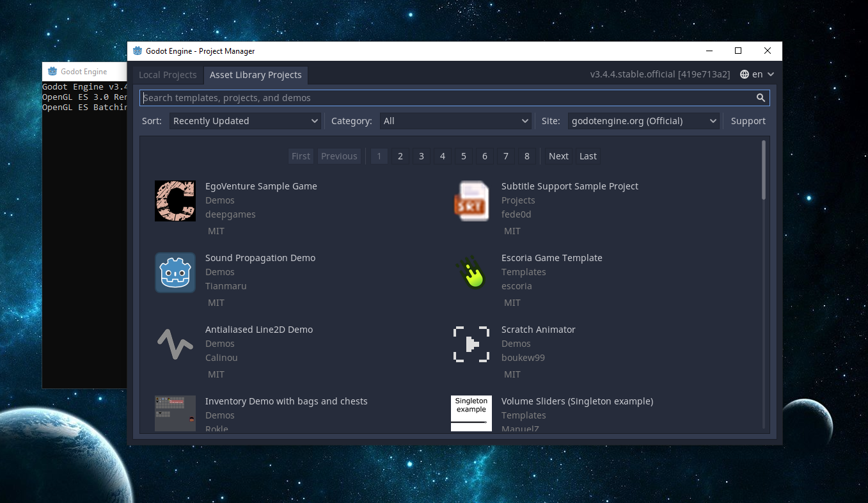This screenshot has height=503, width=868.
Task: Click author Tianmaru link
Action: click(226, 286)
